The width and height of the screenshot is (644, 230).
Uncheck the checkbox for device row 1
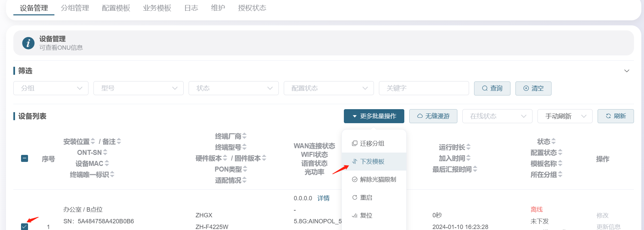pos(25,227)
